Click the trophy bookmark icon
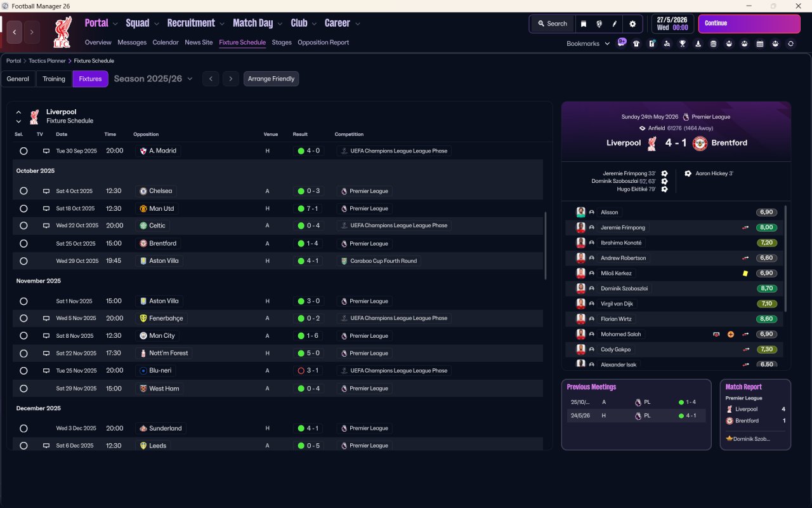 click(683, 44)
